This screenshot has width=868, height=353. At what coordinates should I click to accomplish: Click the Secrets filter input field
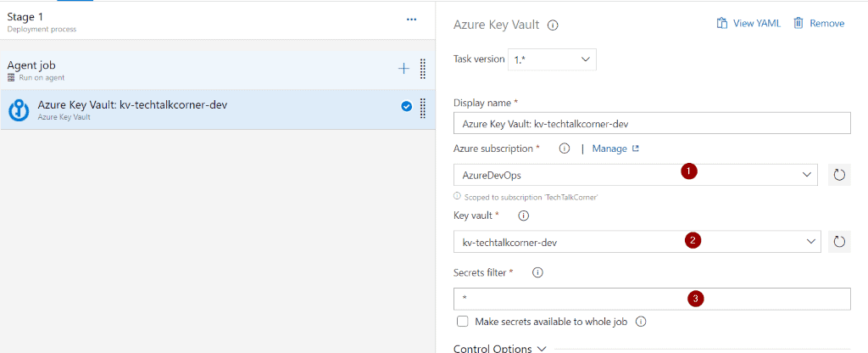[652, 299]
